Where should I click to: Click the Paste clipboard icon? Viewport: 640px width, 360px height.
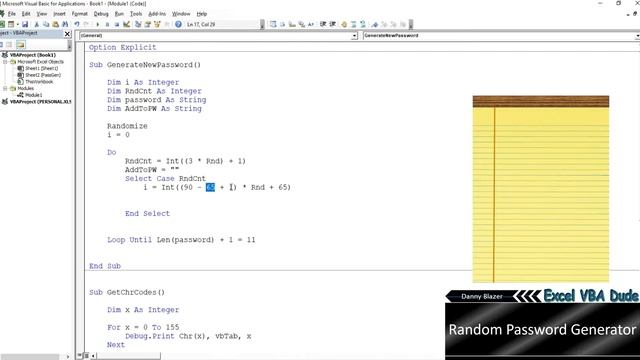(x=56, y=24)
